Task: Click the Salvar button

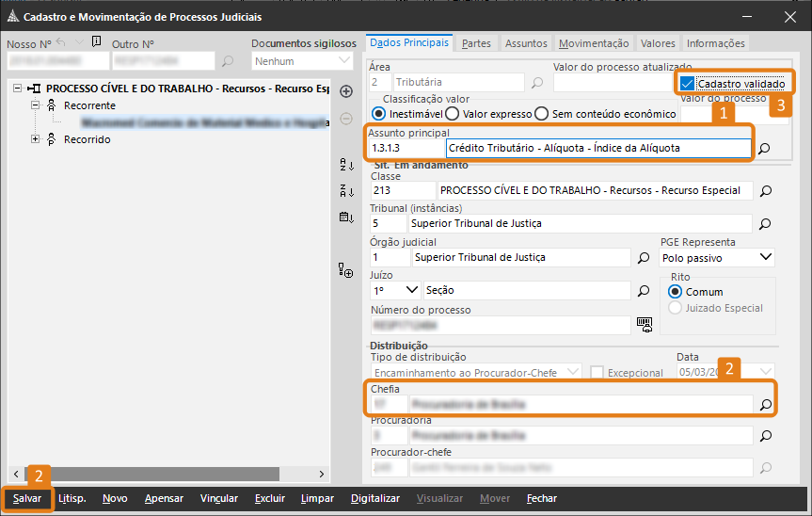Action: click(27, 498)
